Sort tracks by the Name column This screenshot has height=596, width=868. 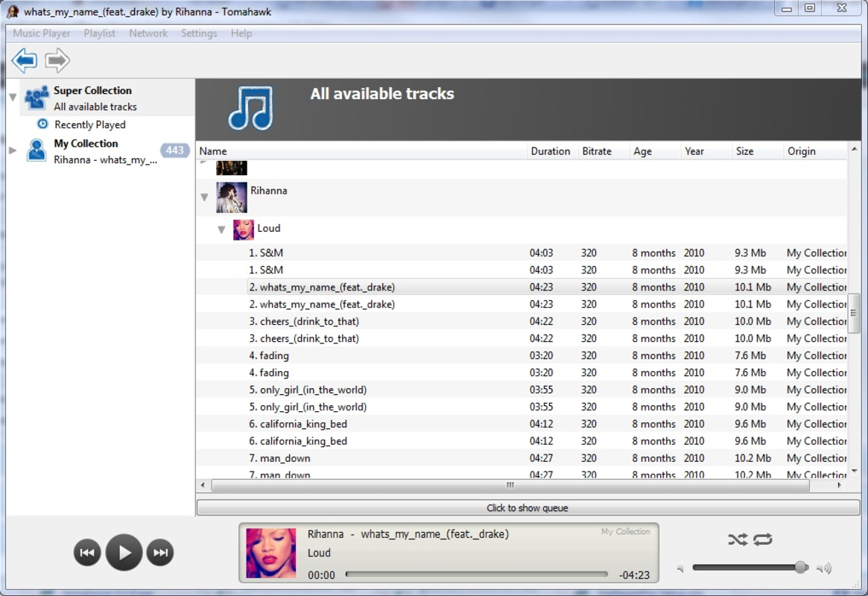pyautogui.click(x=361, y=151)
